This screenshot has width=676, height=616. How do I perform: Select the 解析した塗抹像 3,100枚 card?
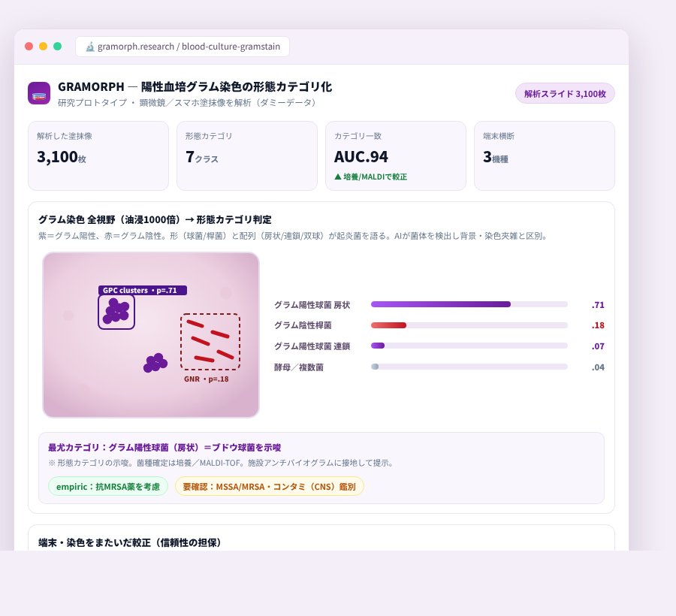tap(98, 156)
